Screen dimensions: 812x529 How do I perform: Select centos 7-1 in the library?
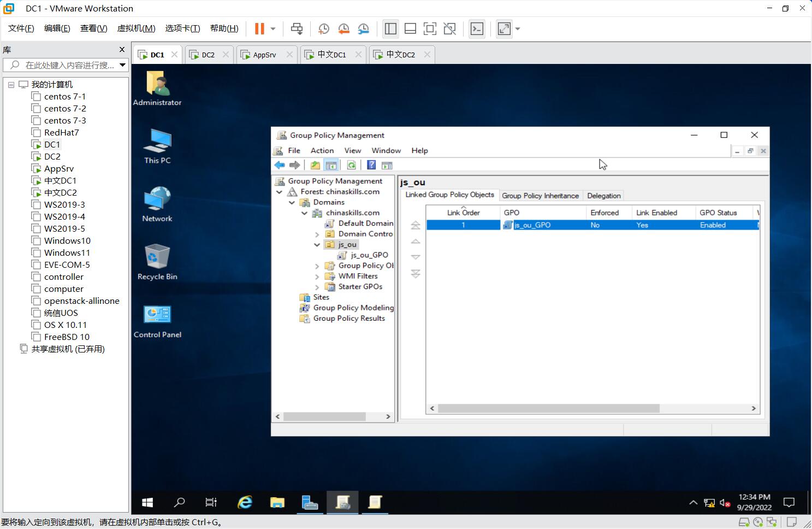[x=64, y=96]
